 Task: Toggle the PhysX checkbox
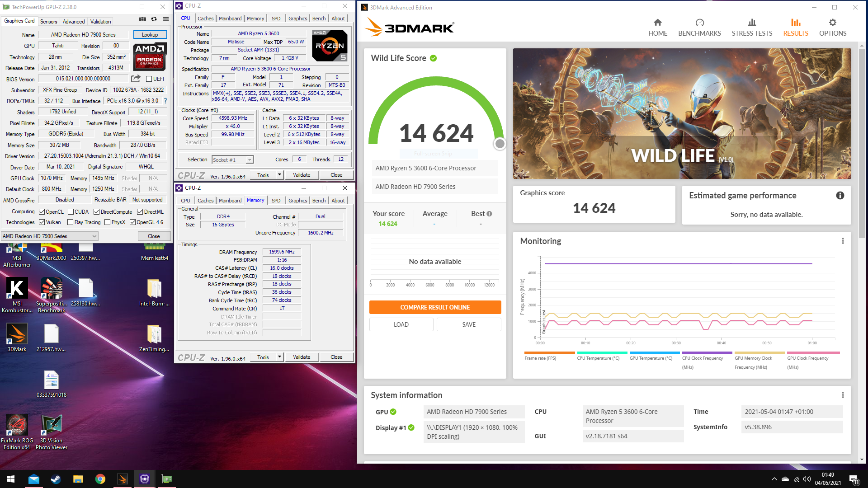107,222
